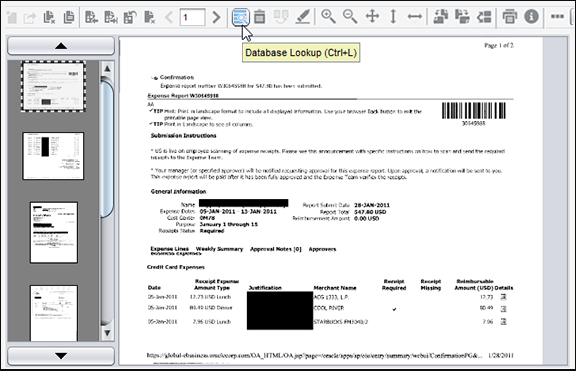Click the greyed-out icon beside the trash can
576x371 pixels.
click(281, 17)
